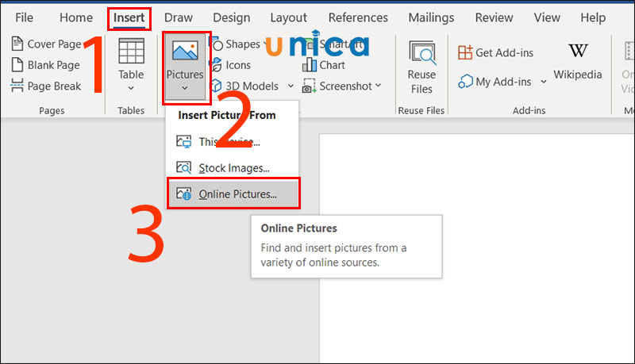Click the Online Pictures globe icon
The image size is (635, 364).
pyautogui.click(x=184, y=193)
